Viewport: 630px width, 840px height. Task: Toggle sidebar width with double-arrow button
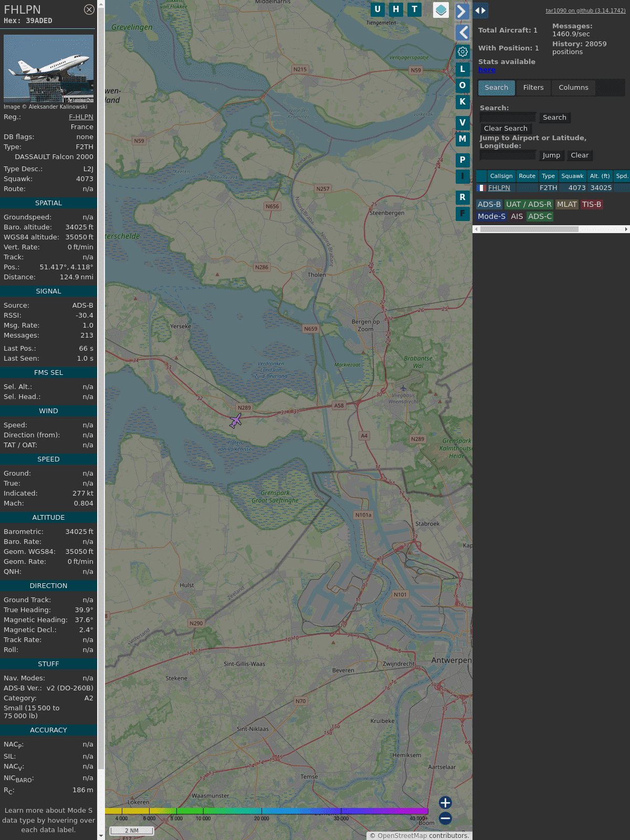tap(480, 10)
